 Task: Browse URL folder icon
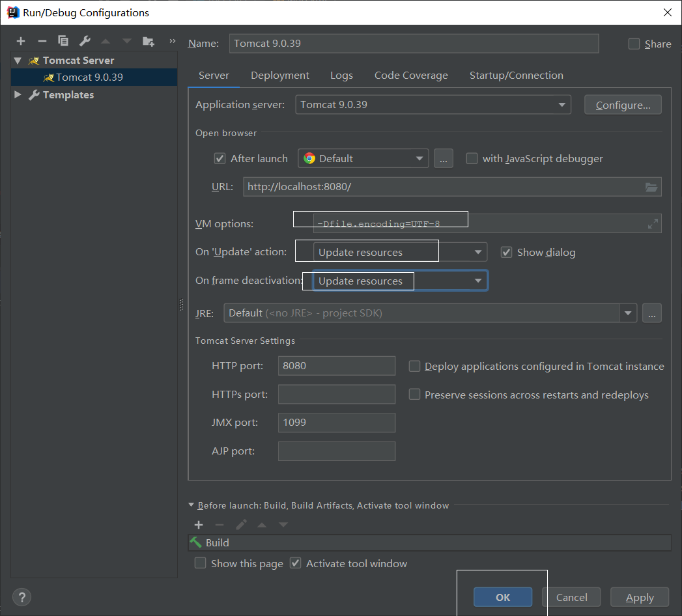click(651, 187)
